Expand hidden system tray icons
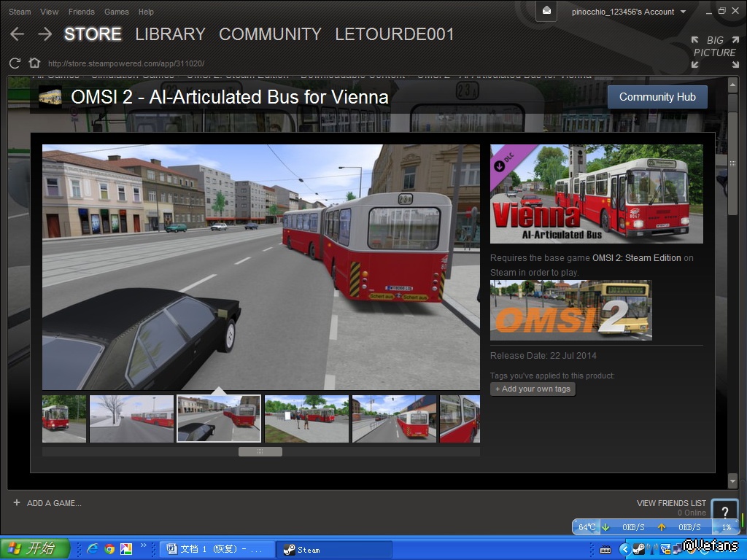This screenshot has width=747, height=560. coord(624,549)
